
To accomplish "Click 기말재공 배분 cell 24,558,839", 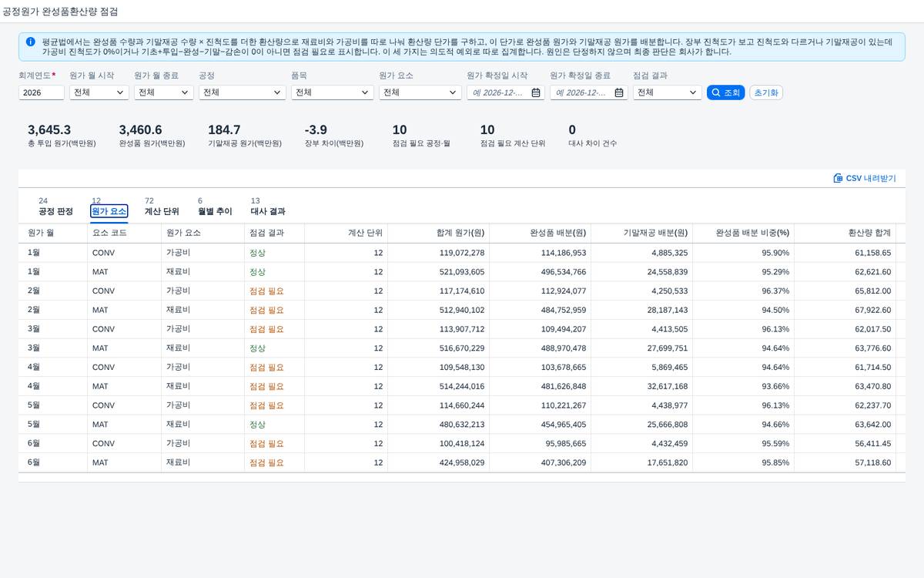I will click(668, 272).
